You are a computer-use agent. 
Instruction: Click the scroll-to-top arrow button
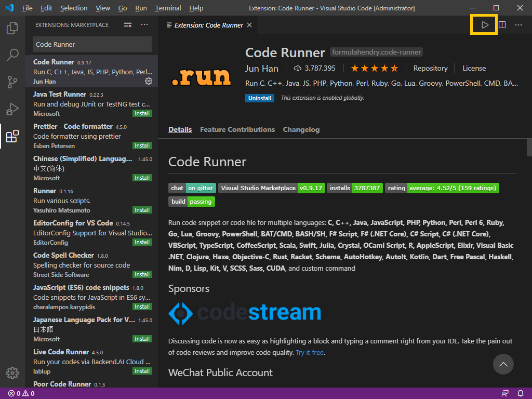click(x=503, y=364)
